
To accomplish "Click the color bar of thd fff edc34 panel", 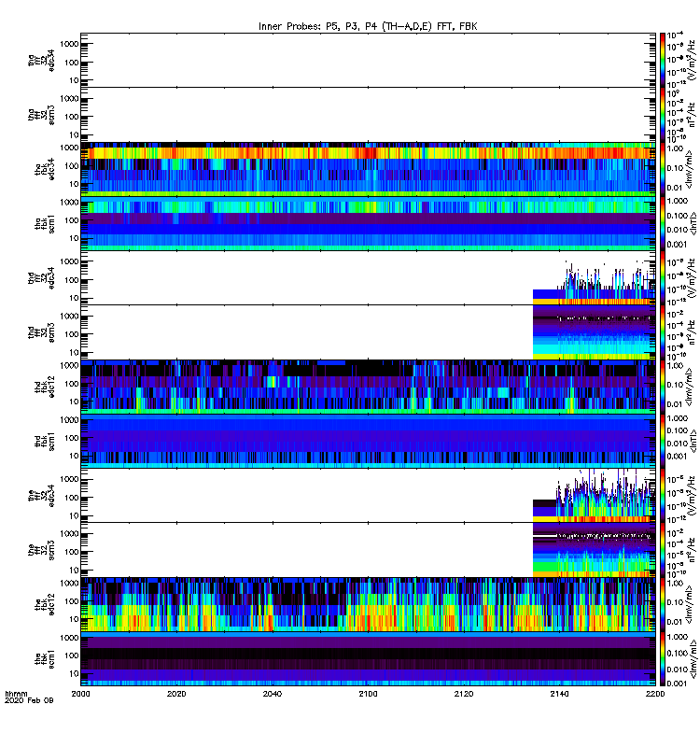I will (x=663, y=277).
